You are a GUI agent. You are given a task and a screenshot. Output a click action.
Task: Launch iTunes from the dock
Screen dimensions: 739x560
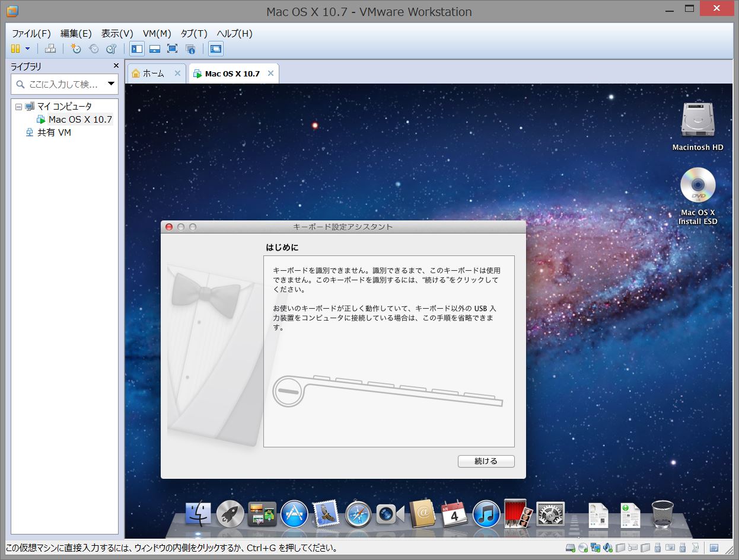[486, 514]
